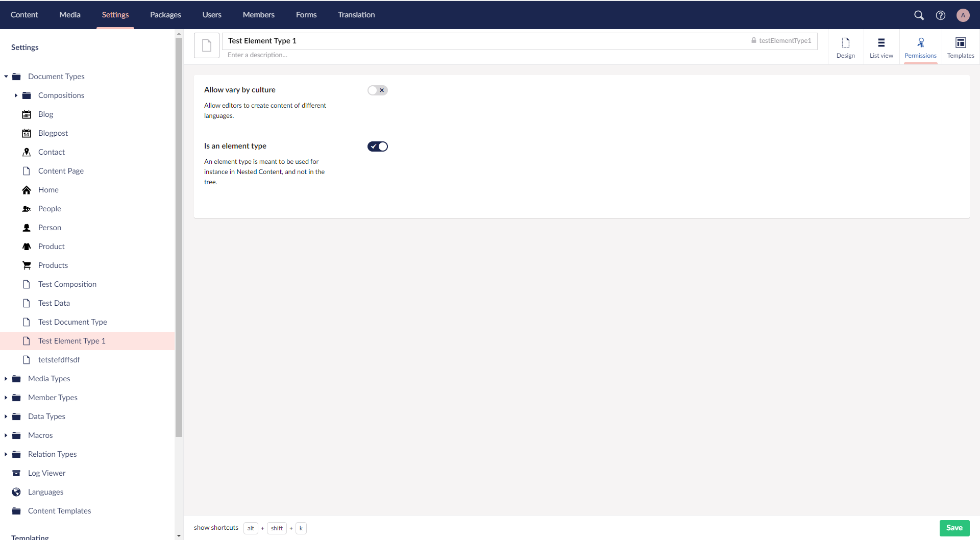
Task: Click the alt shortcut key
Action: 251,528
